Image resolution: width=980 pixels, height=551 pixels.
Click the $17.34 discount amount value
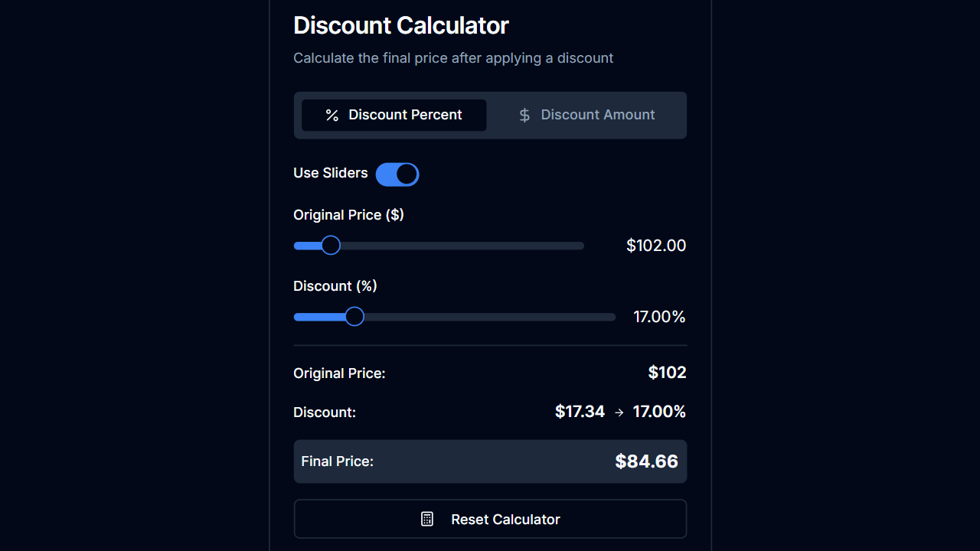[580, 412]
